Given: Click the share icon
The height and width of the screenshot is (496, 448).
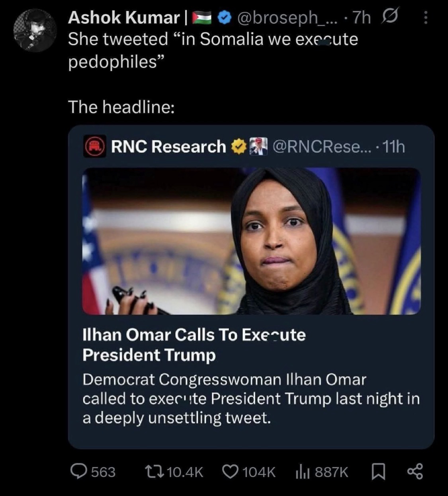Looking at the screenshot, I should tap(415, 472).
